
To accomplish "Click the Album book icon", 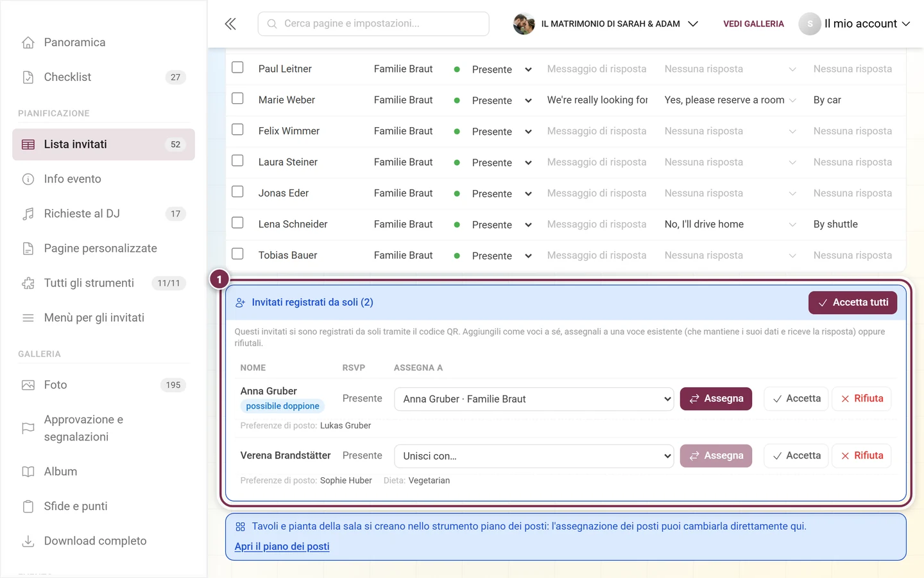I will [28, 471].
